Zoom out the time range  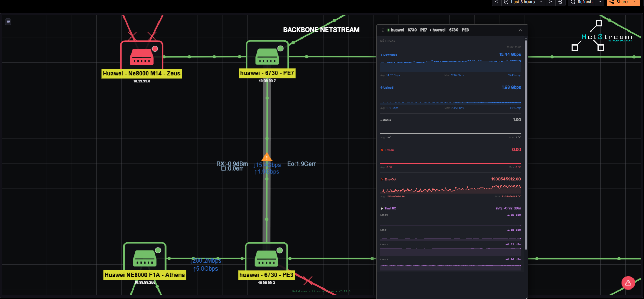(560, 2)
